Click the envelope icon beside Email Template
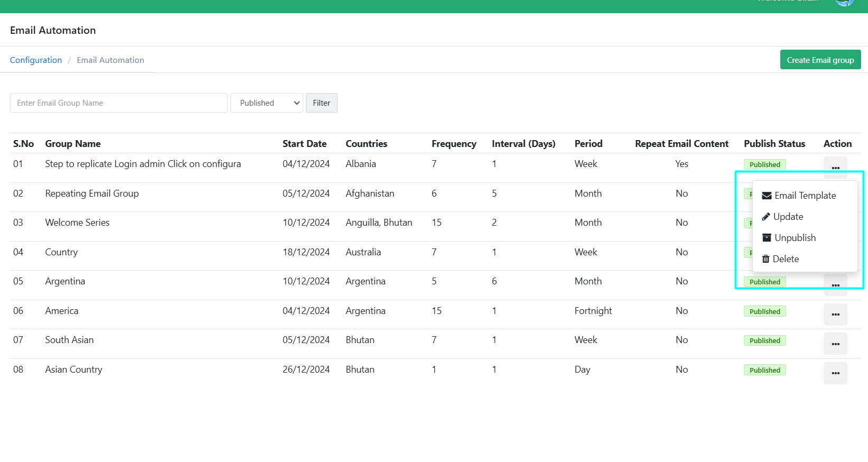This screenshot has height=462, width=868. [767, 196]
